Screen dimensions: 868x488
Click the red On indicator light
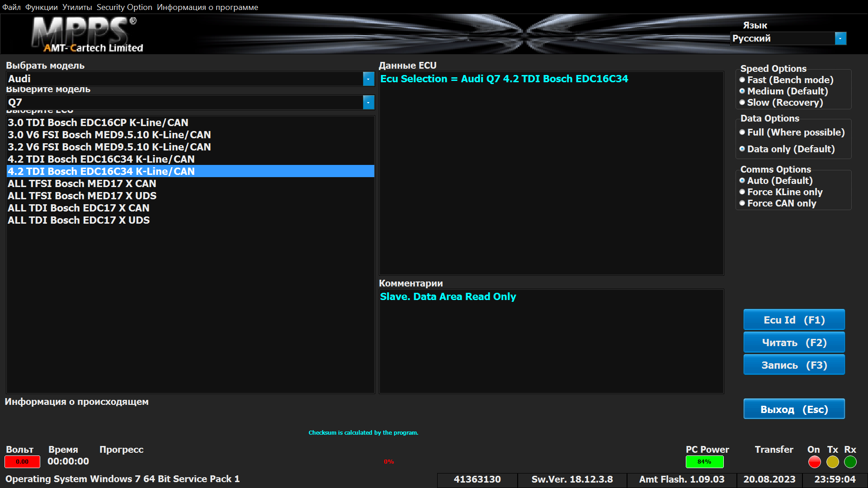coord(814,462)
